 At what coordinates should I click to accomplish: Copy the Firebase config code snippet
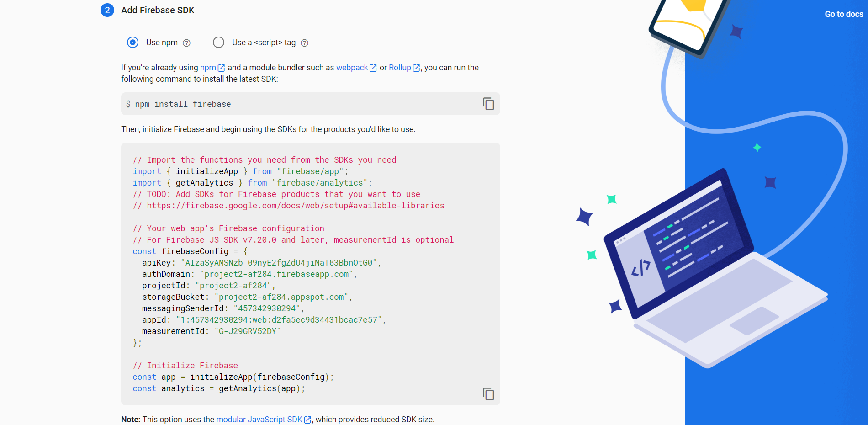point(488,394)
